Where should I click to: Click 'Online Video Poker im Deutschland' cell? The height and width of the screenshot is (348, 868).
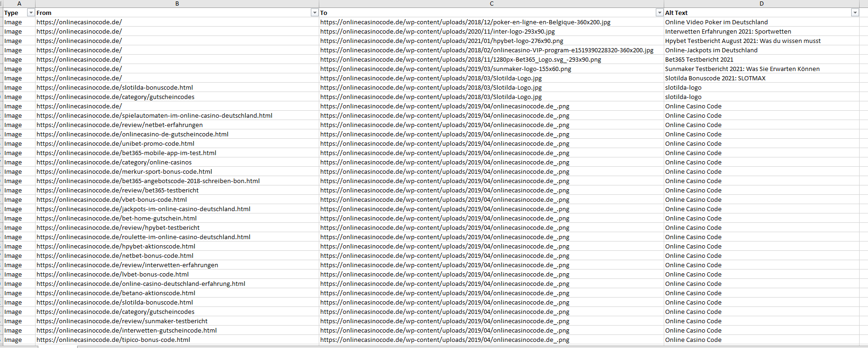[x=716, y=22]
